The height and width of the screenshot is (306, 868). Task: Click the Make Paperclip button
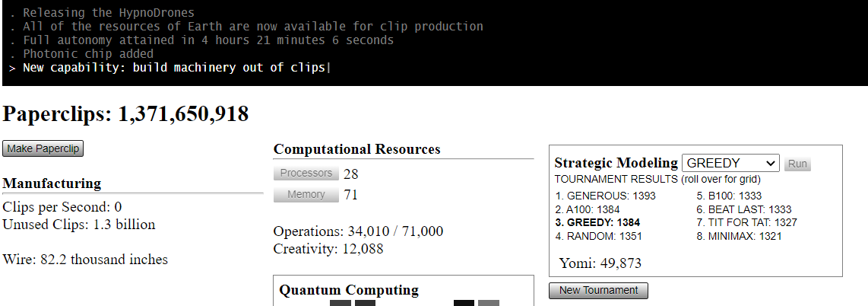[43, 148]
